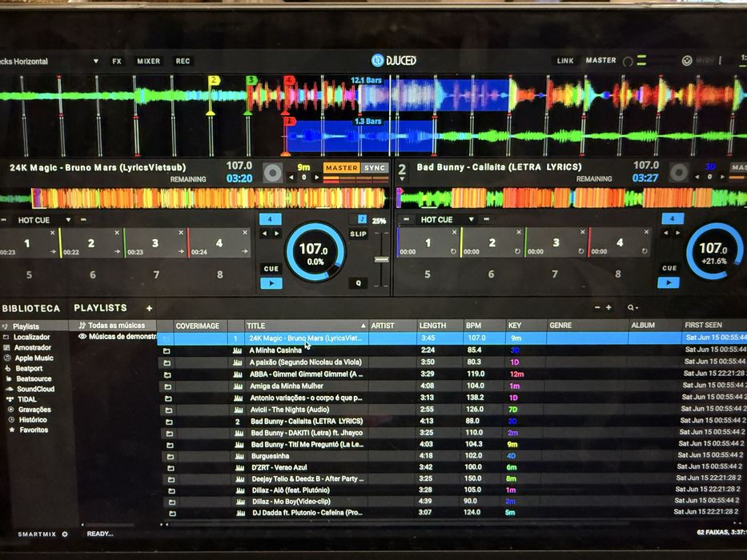747x560 pixels.
Task: Click reload icon on deck 2 hot cue 1
Action: point(453,251)
